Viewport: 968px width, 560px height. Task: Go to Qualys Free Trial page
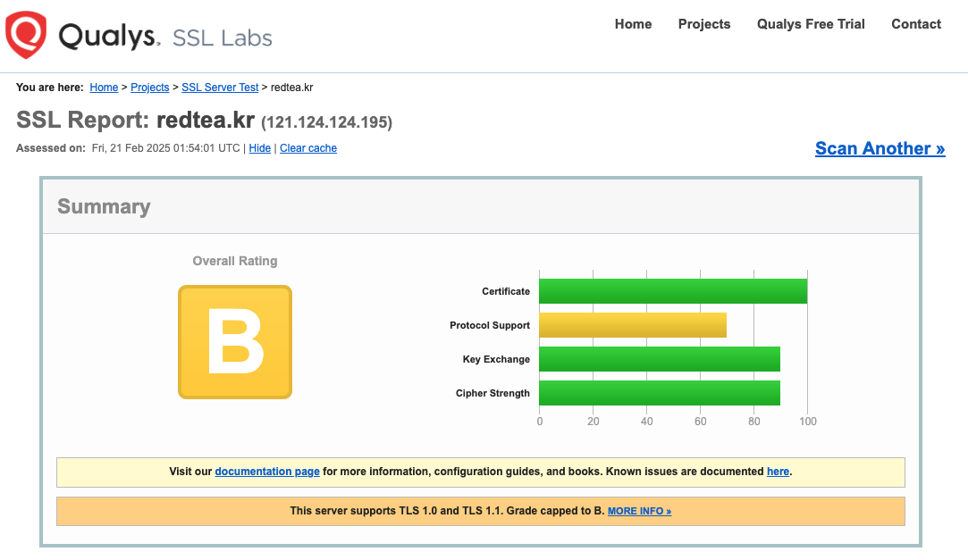811,24
